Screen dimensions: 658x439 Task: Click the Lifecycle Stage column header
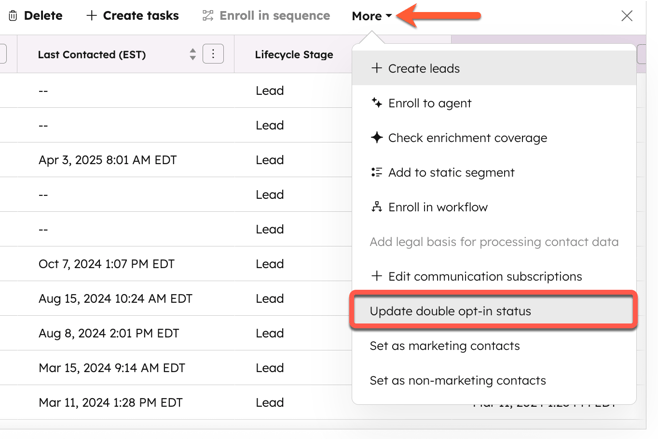(294, 55)
